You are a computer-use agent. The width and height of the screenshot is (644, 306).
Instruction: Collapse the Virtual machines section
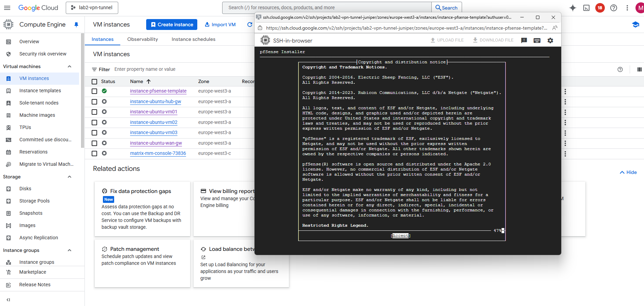click(70, 66)
